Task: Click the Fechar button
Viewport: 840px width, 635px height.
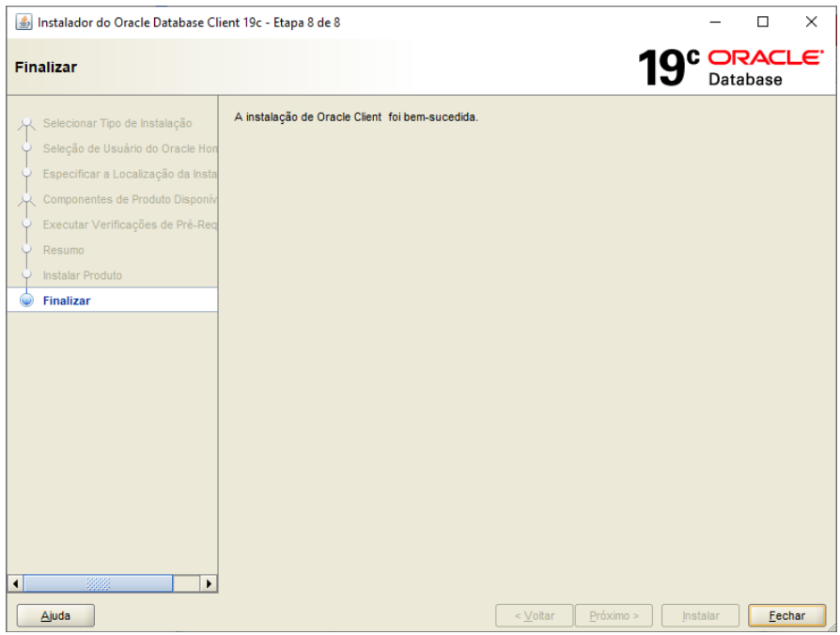Action: coord(786,615)
